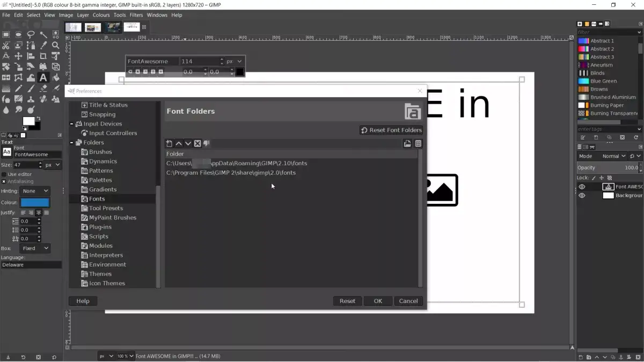
Task: Select the 3D Transform cube tool
Action: [x=56, y=67]
